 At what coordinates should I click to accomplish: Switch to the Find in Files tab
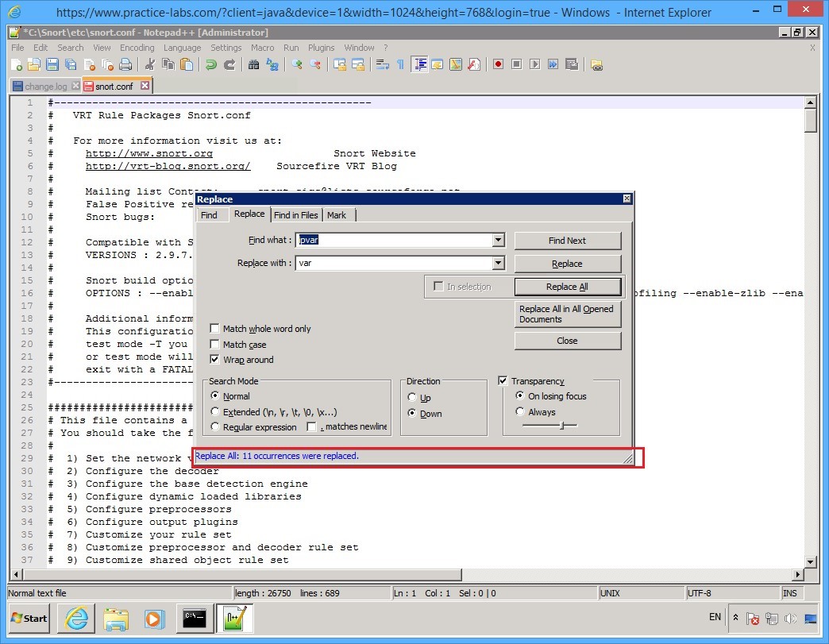point(297,214)
